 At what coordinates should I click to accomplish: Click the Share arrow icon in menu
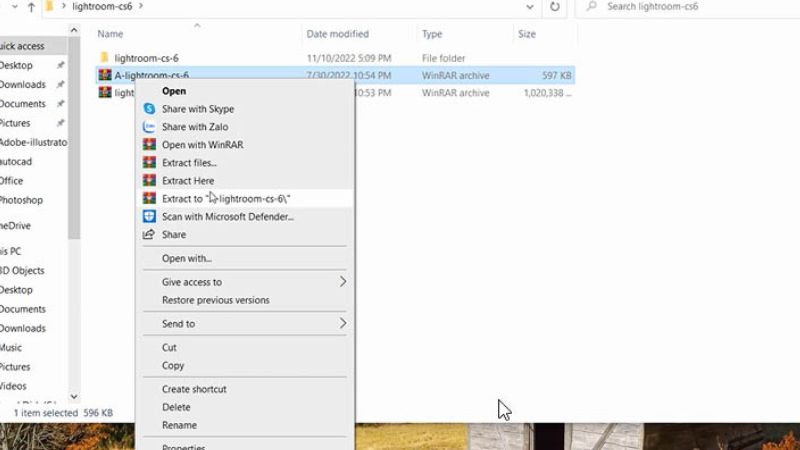pos(149,234)
